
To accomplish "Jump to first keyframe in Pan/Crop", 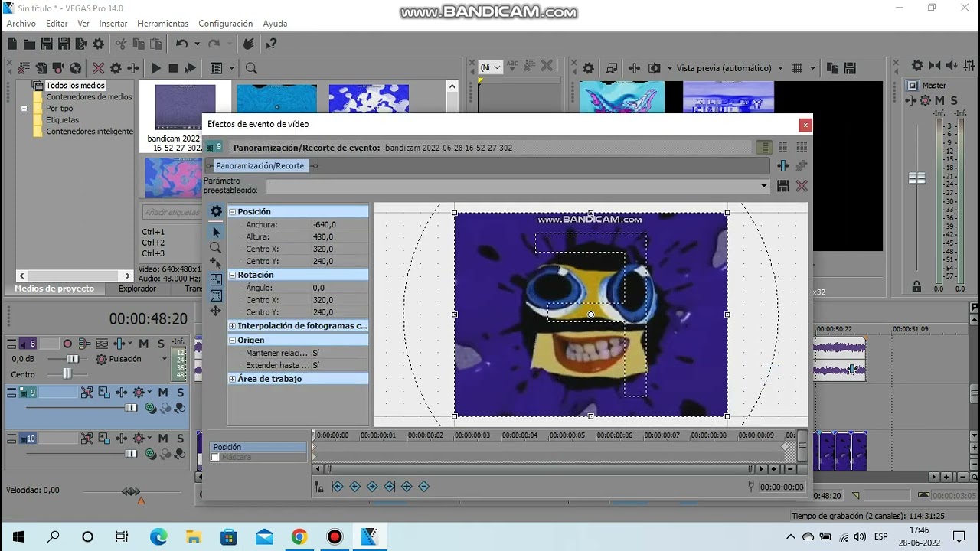I will click(338, 487).
